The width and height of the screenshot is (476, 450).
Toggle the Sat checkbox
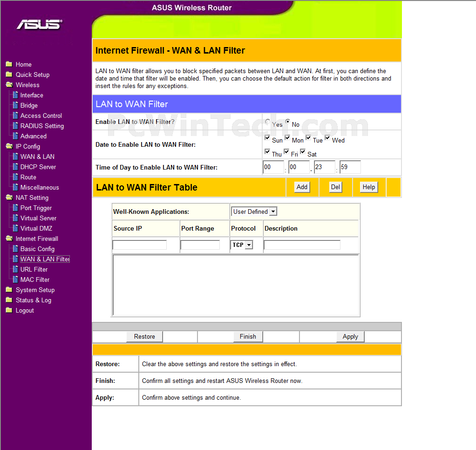pyautogui.click(x=303, y=151)
